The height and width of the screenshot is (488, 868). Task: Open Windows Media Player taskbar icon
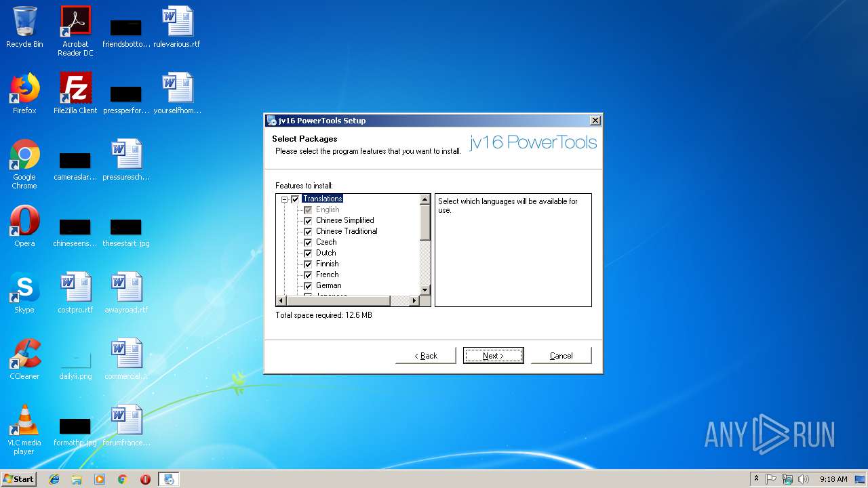pyautogui.click(x=100, y=479)
